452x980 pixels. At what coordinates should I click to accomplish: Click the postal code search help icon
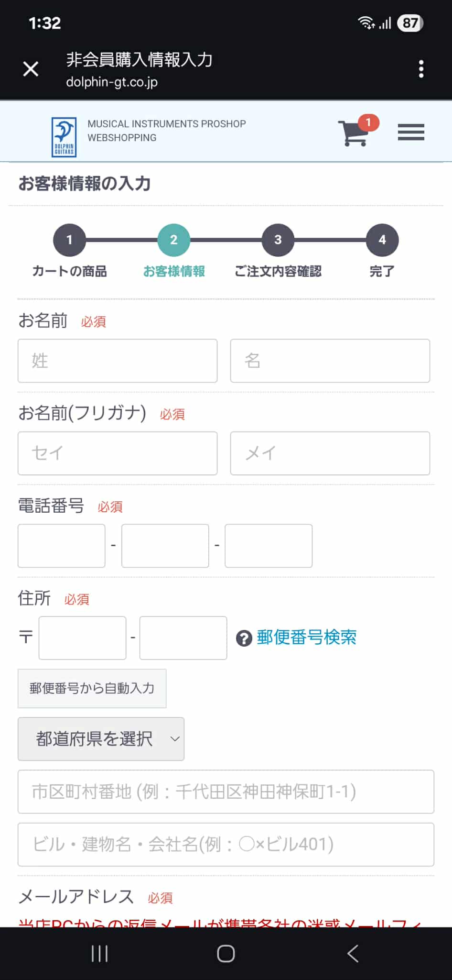244,638
